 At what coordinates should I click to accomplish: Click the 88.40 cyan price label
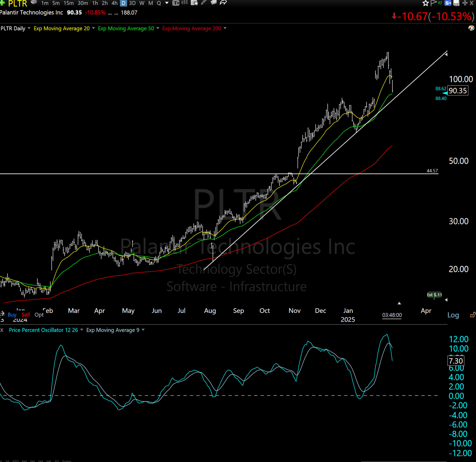click(x=441, y=98)
